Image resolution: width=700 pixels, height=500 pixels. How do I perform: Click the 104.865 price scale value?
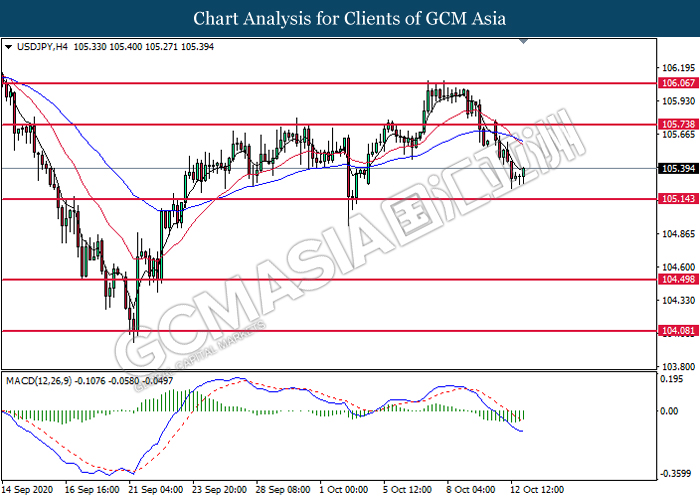[678, 234]
